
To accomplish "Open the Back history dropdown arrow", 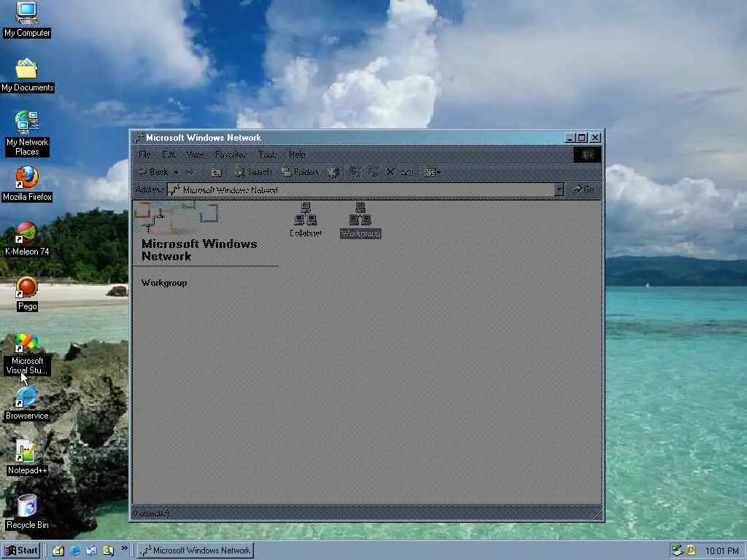I will coord(176,172).
